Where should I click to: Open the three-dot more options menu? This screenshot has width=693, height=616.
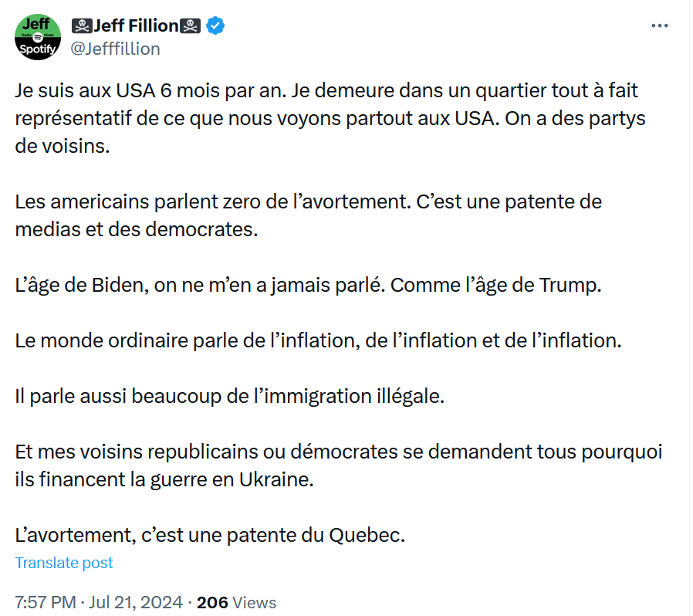pyautogui.click(x=659, y=26)
